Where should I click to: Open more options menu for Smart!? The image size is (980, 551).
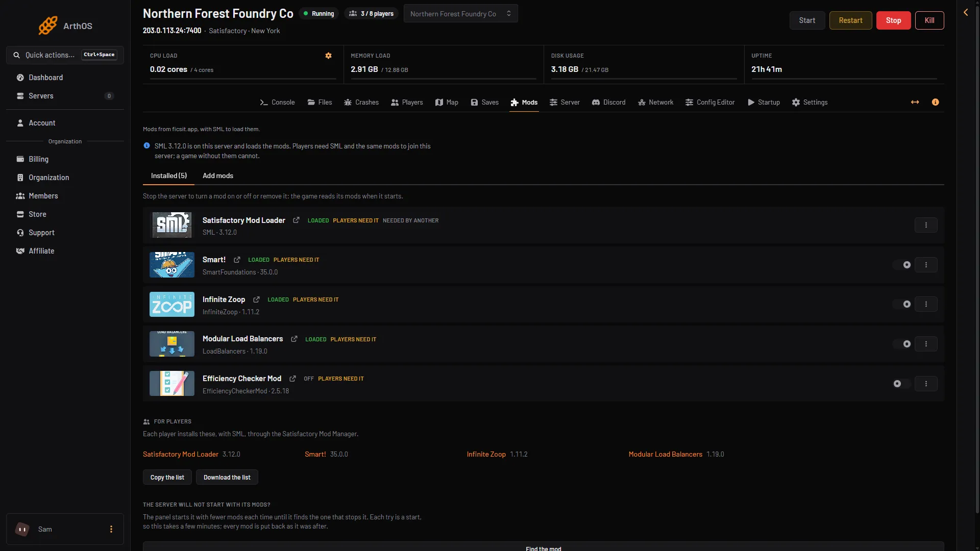(x=926, y=265)
